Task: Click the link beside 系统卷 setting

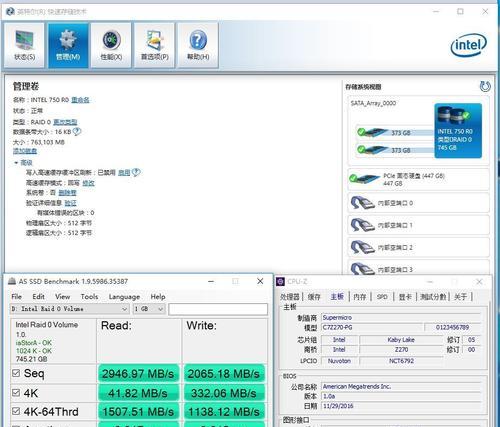Action: pyautogui.click(x=67, y=193)
